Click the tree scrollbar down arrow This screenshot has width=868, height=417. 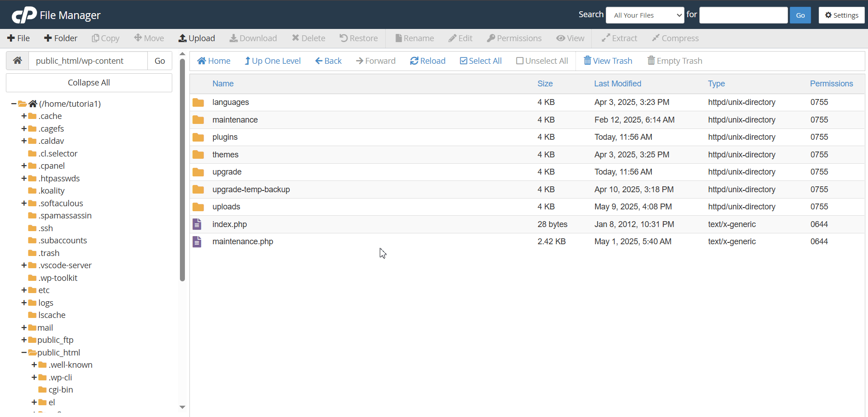pos(182,407)
